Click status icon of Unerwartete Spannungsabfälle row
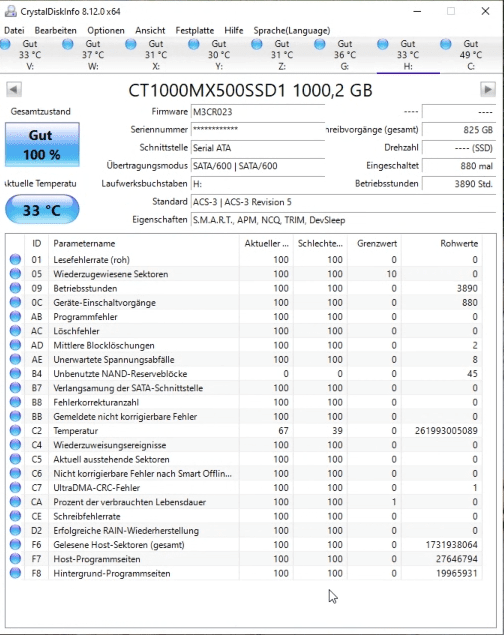504x635 pixels. 15,359
